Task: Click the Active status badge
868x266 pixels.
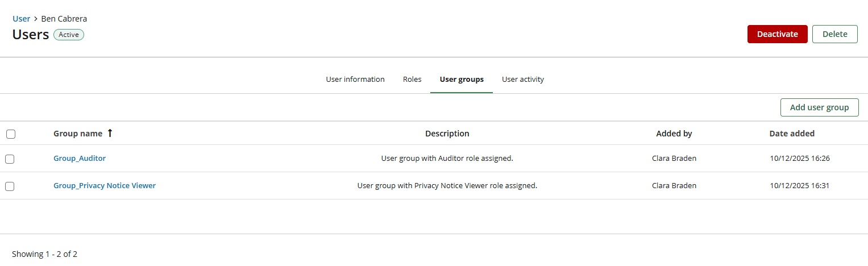Action: pyautogui.click(x=69, y=35)
